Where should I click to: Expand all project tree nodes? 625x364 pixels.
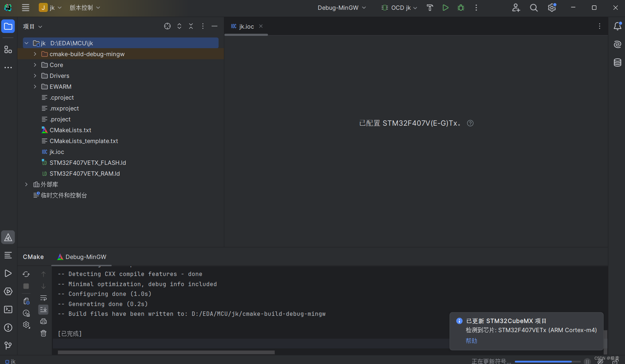(179, 26)
